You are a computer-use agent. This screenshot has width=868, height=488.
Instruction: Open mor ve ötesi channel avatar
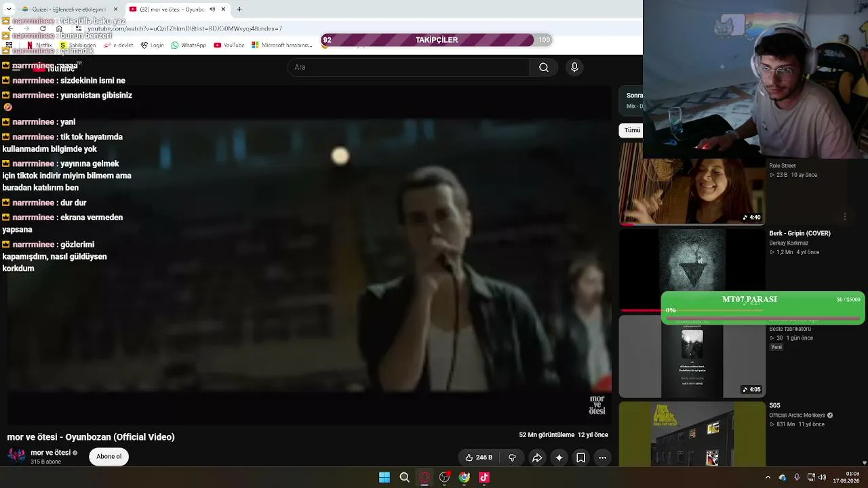(x=16, y=456)
